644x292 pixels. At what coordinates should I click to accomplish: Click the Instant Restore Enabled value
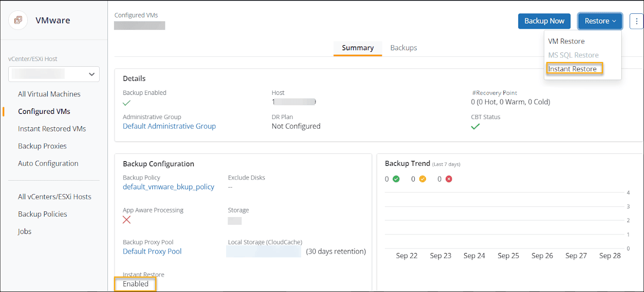(136, 284)
